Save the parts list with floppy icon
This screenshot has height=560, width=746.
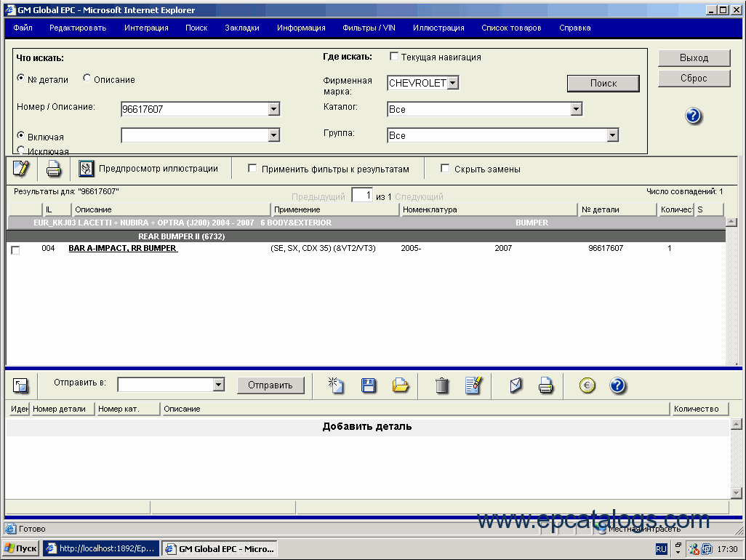(369, 385)
